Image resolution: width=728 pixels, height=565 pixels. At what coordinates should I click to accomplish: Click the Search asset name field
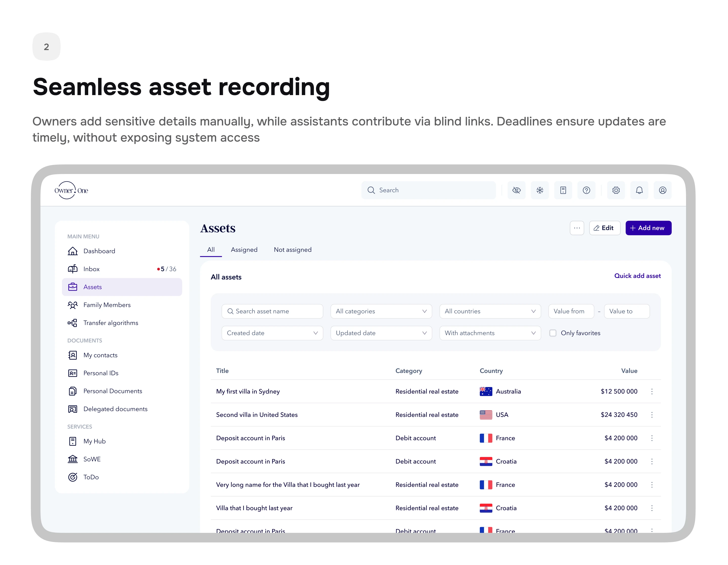[272, 311]
